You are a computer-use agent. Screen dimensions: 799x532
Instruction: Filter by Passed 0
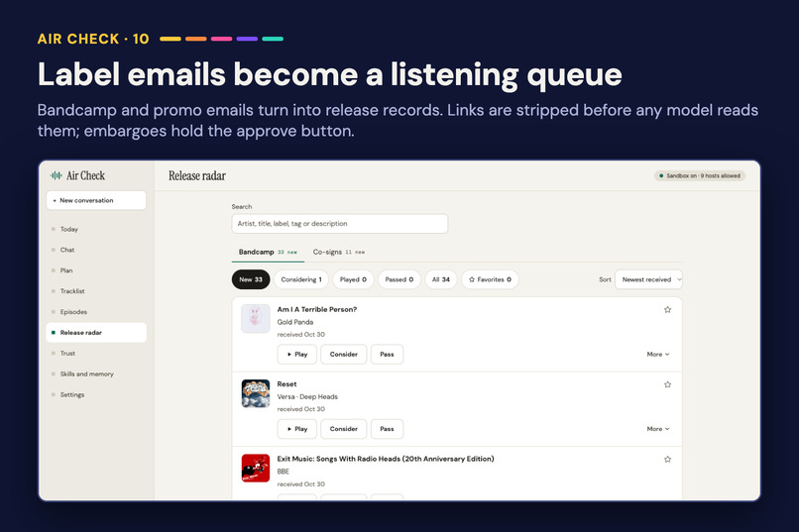click(399, 279)
